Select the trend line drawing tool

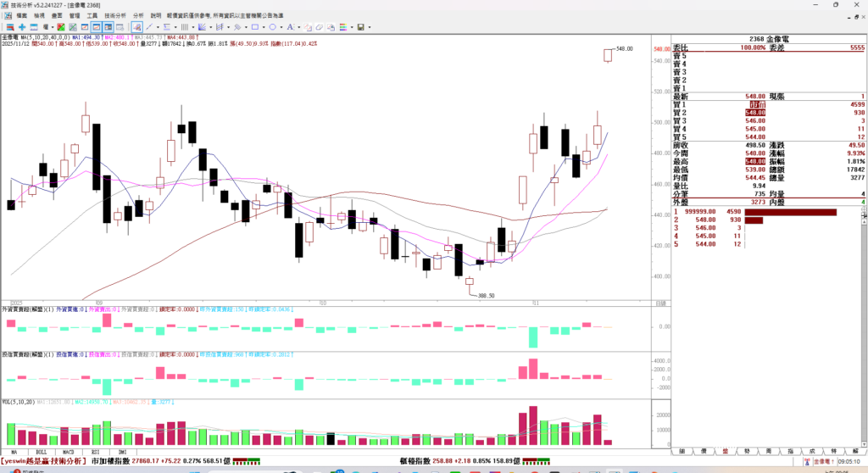click(149, 27)
